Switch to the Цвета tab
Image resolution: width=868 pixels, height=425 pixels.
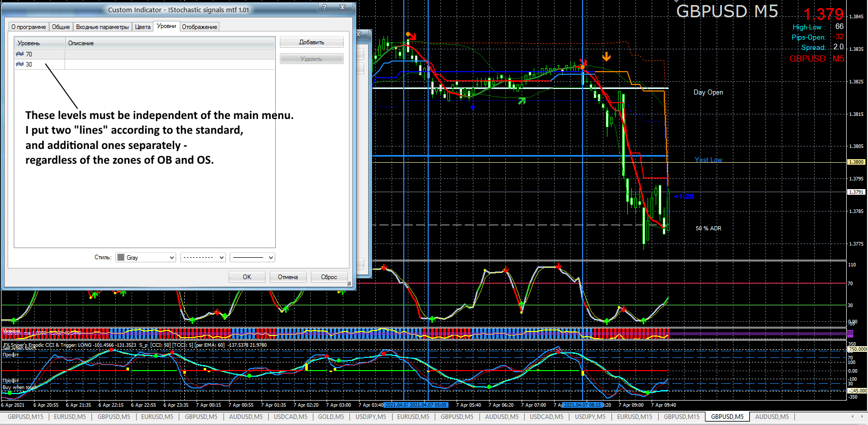pyautogui.click(x=143, y=27)
